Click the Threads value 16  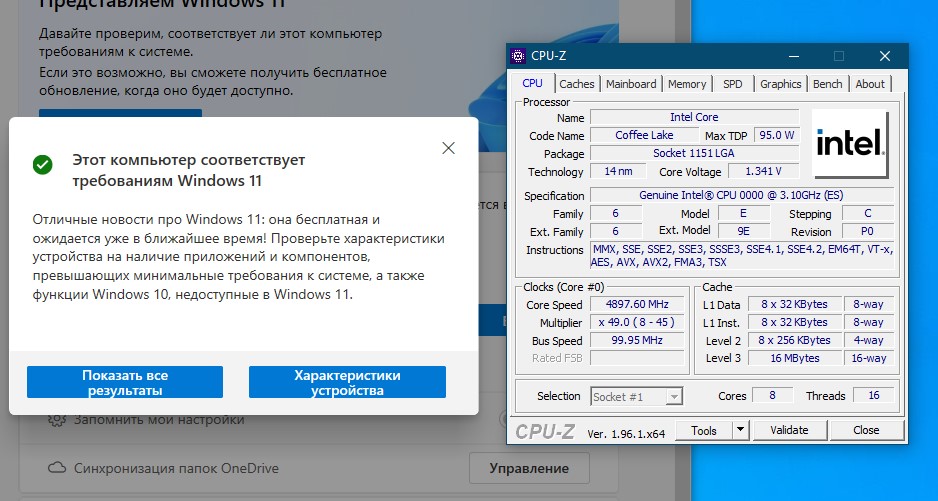874,396
